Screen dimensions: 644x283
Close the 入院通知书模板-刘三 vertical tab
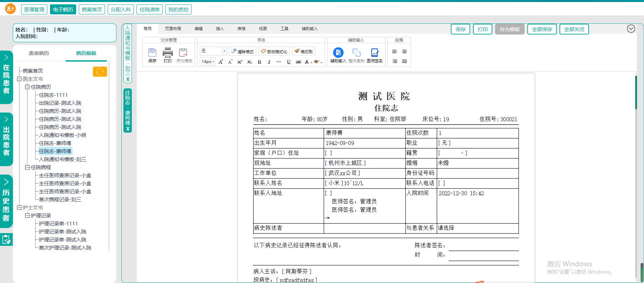(127, 79)
